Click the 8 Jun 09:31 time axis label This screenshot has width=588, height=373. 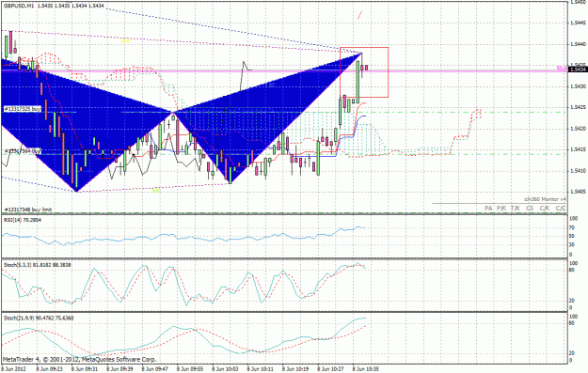click(x=85, y=369)
